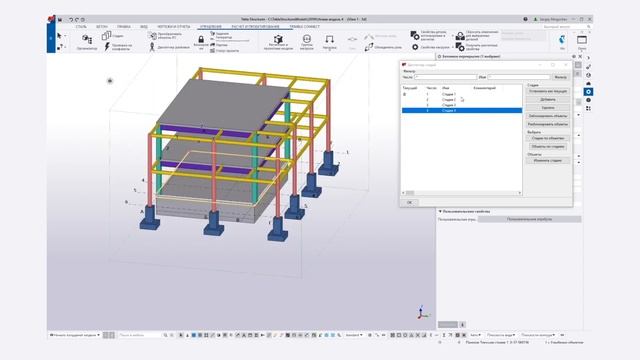Viewport: 640px width, 360px height.
Task: Collapse the Пользовательские свойства section
Action: tap(440, 211)
